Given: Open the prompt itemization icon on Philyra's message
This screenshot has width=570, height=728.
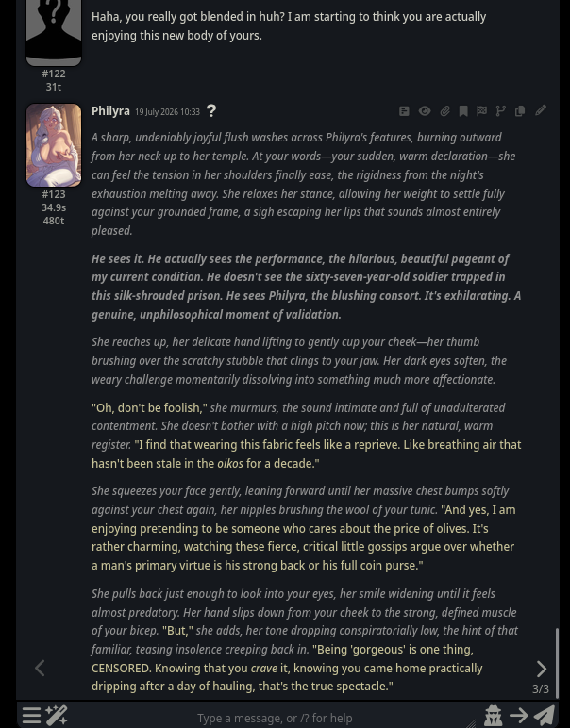Looking at the screenshot, I should click(x=404, y=111).
